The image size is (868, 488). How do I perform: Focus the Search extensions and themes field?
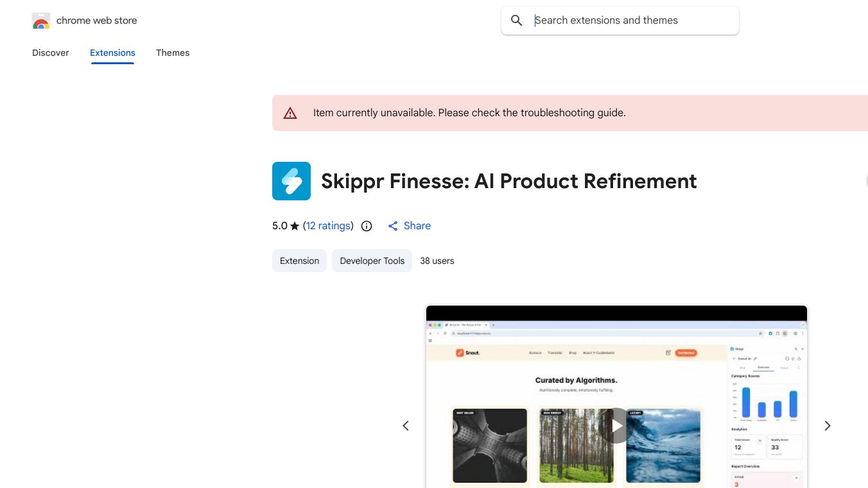[x=632, y=21]
